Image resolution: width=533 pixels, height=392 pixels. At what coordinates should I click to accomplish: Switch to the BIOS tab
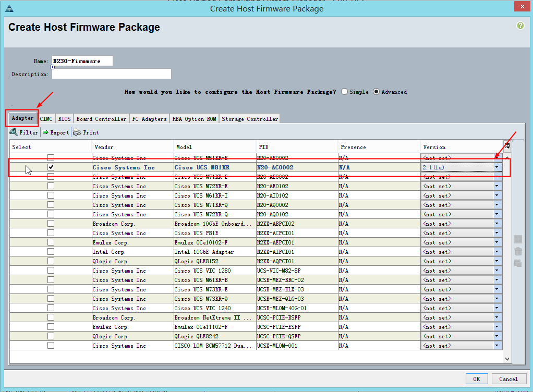pos(64,118)
